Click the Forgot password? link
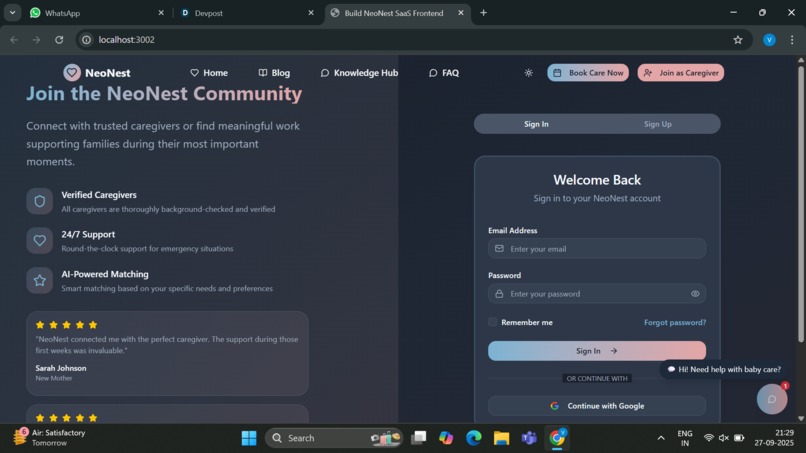Screen dimensions: 806x453 click(675, 322)
